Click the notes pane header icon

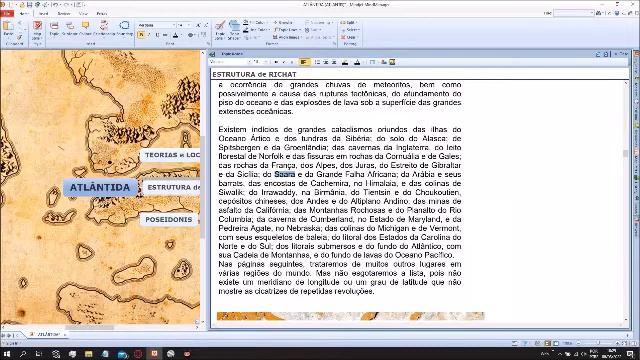pos(212,54)
